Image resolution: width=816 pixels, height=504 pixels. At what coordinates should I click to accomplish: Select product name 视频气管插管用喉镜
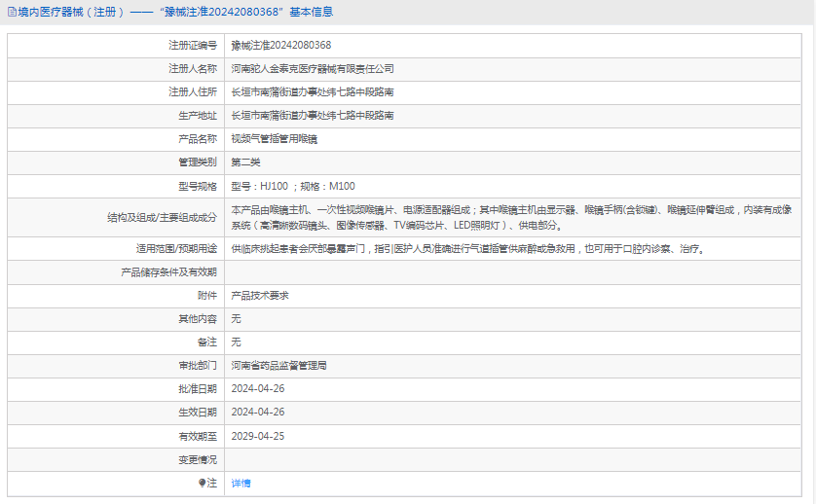pos(275,139)
